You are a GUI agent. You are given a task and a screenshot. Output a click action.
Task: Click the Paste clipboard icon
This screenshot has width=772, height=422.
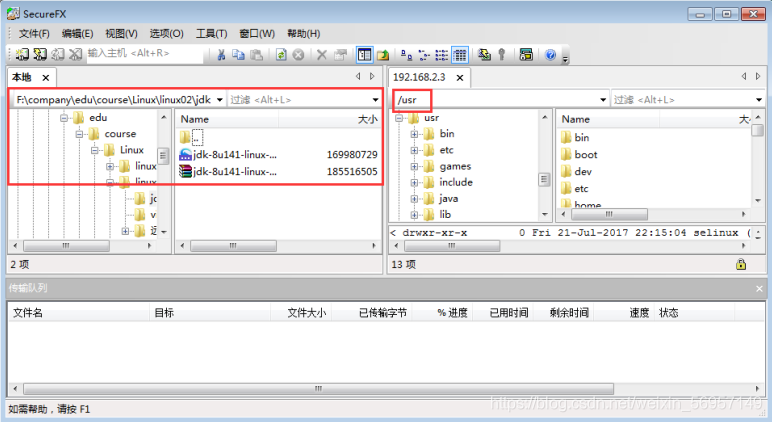coord(256,55)
